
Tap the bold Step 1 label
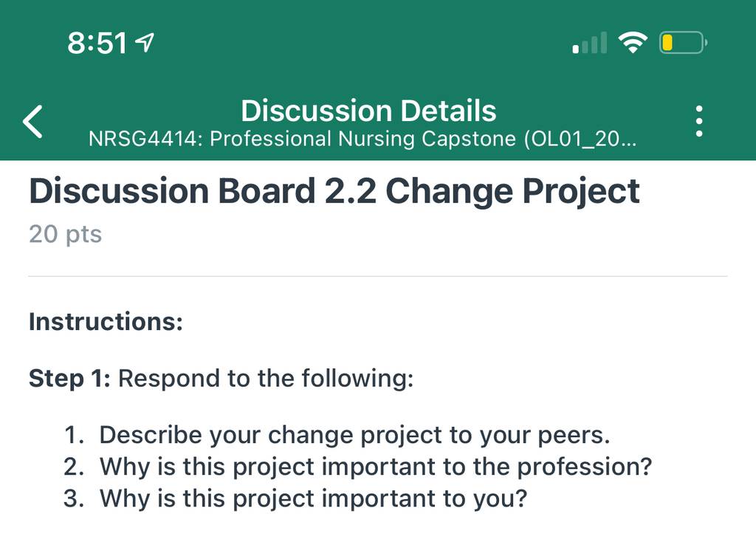pyautogui.click(x=70, y=378)
